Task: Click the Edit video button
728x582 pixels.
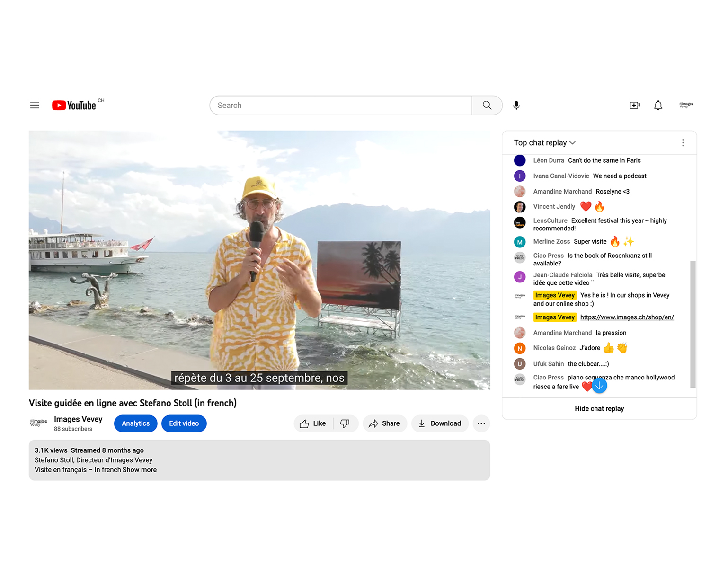Action: click(x=184, y=423)
